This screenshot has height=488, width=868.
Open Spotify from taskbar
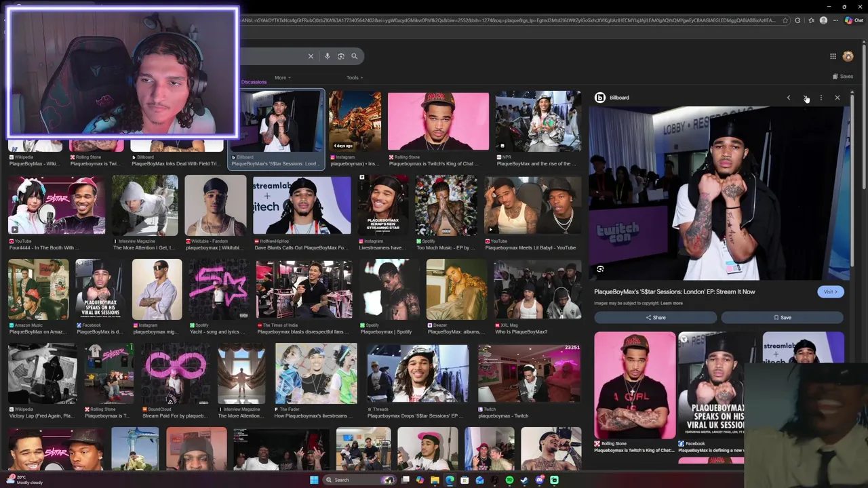coord(509,480)
